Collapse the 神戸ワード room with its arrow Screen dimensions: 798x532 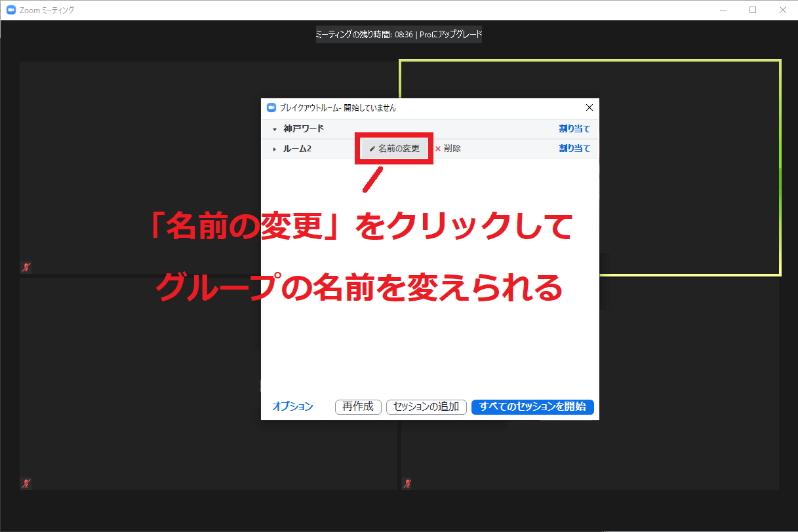[x=275, y=130]
